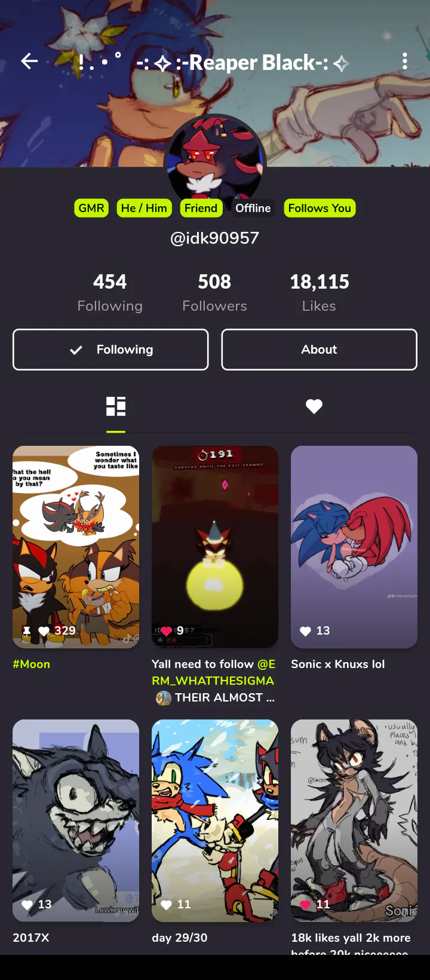Open the yellow ball game video thumbnail
Image resolution: width=430 pixels, height=980 pixels.
(x=215, y=547)
